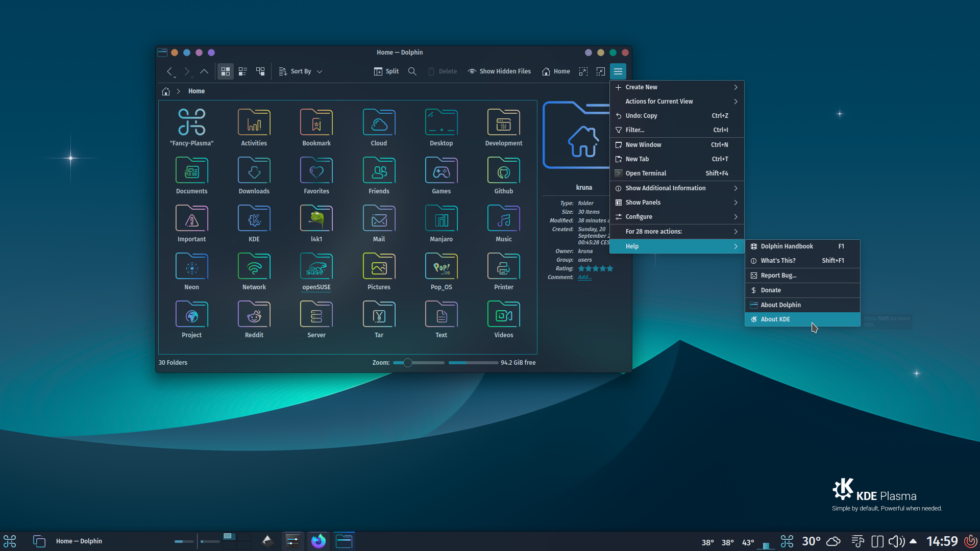980x551 pixels.
Task: Select the Manjaro folder
Action: [x=442, y=223]
